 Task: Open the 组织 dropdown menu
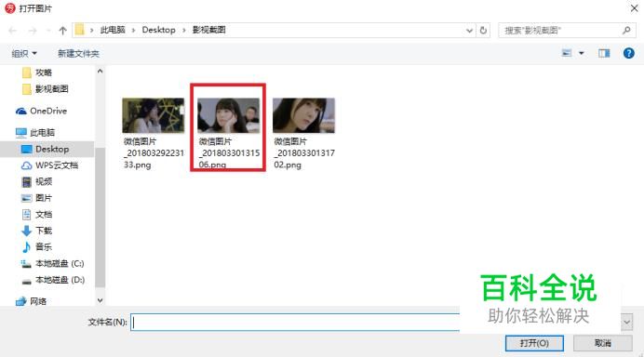pos(24,53)
